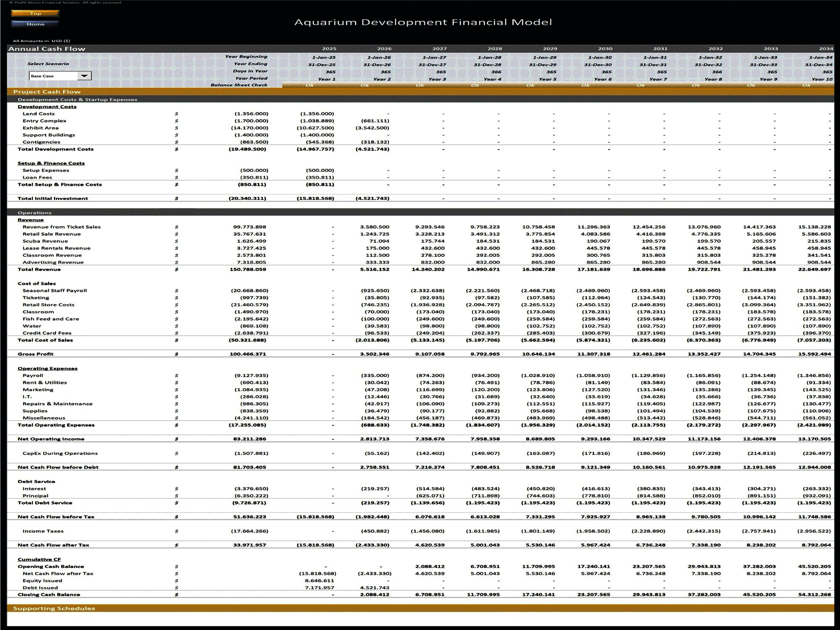
Task: Click the Support Buildings row label
Action: coord(49,135)
